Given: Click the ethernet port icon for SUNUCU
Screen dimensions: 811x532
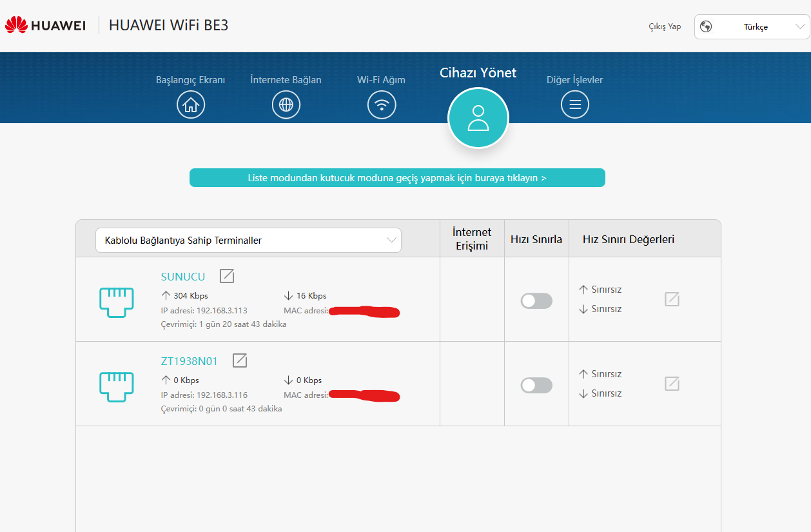Looking at the screenshot, I should pos(117,302).
